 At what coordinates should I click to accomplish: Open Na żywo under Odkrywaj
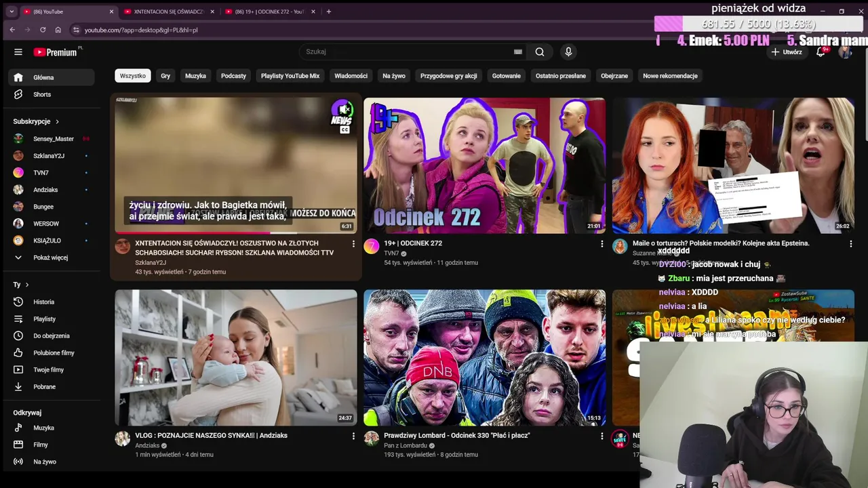click(x=52, y=462)
